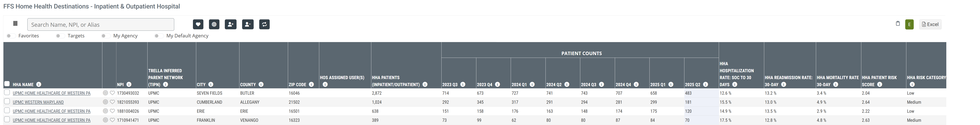This screenshot has height=125, width=980.
Task: Click the green E icon
Action: (x=909, y=24)
